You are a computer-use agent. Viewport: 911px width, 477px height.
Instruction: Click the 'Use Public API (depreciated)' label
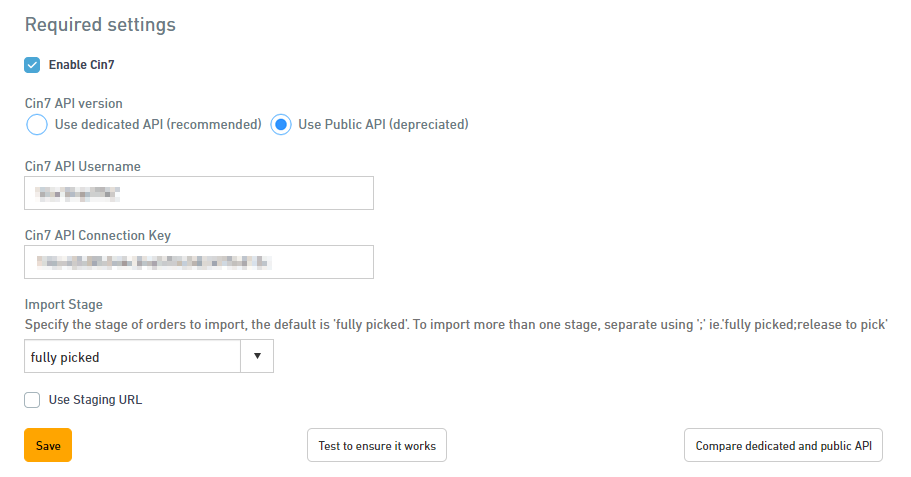point(383,125)
